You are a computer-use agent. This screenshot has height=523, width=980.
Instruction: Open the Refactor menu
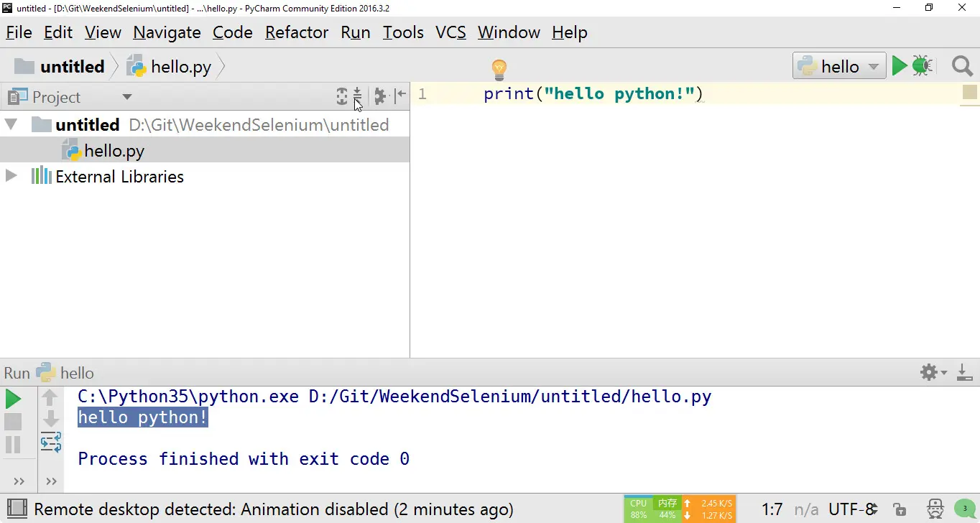pyautogui.click(x=297, y=32)
